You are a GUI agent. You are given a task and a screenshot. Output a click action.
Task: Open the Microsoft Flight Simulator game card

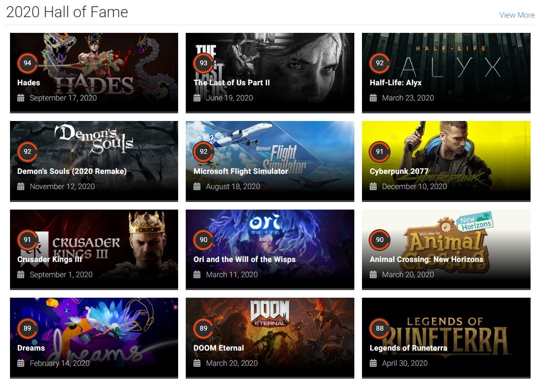[270, 161]
